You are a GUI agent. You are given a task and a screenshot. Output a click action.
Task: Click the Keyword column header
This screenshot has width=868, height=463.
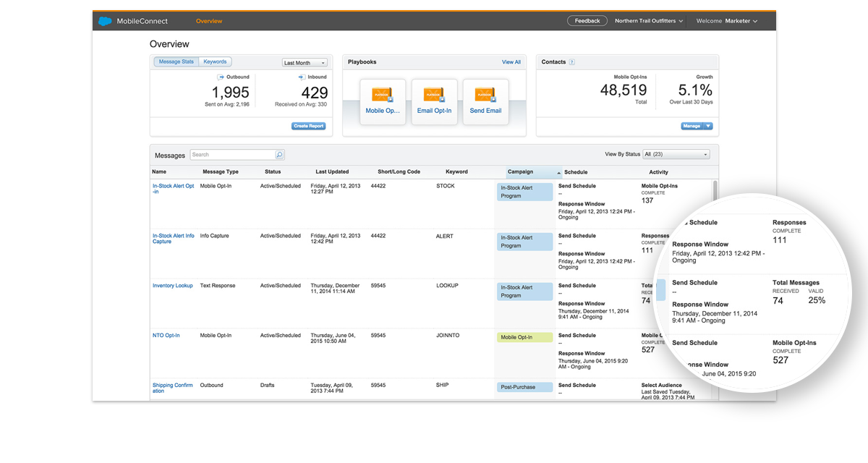(456, 172)
